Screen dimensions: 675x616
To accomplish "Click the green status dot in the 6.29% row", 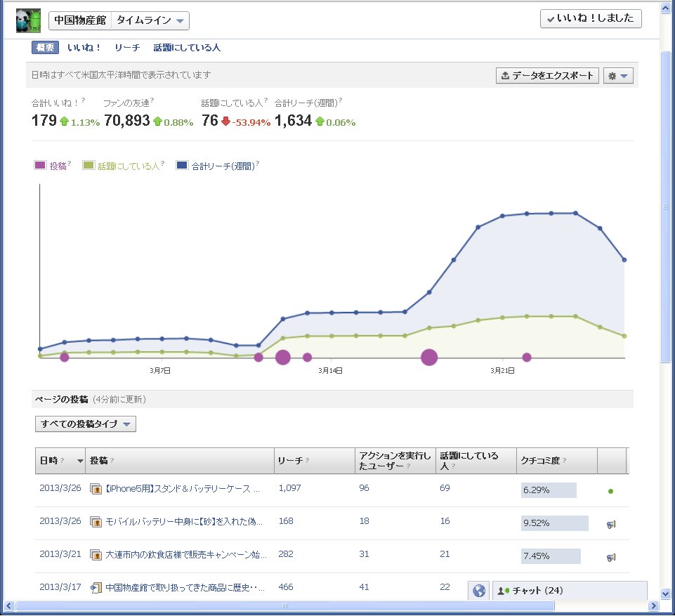I will point(610,491).
